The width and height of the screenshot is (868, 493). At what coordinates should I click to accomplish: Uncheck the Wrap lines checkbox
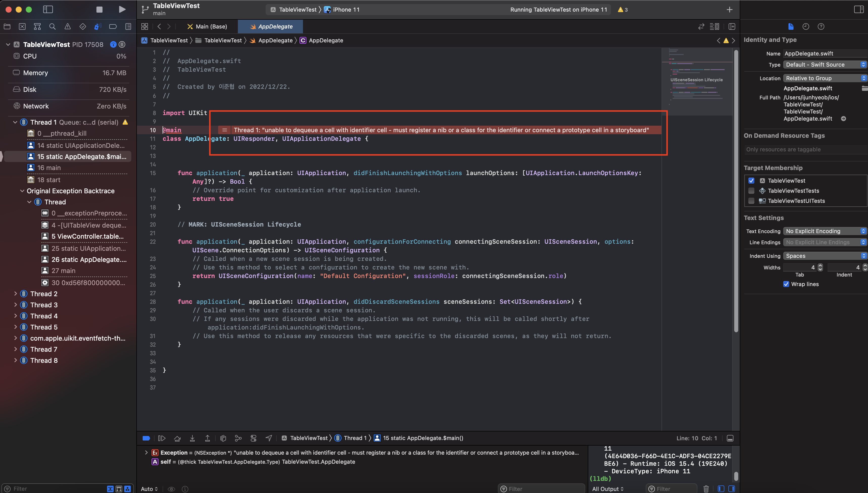point(786,284)
